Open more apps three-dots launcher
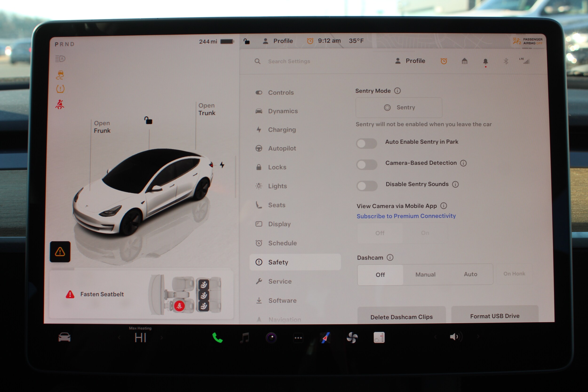 [x=298, y=338]
